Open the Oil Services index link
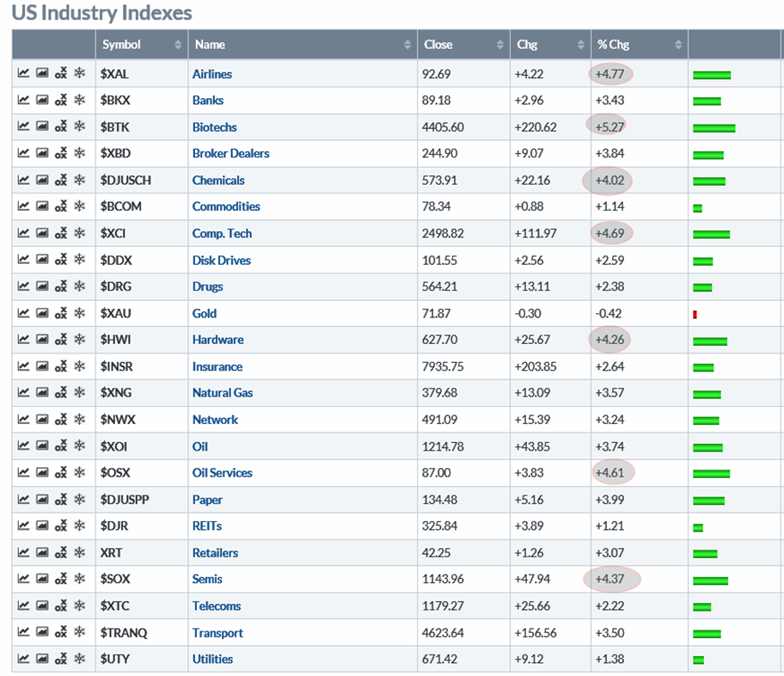 pos(223,473)
